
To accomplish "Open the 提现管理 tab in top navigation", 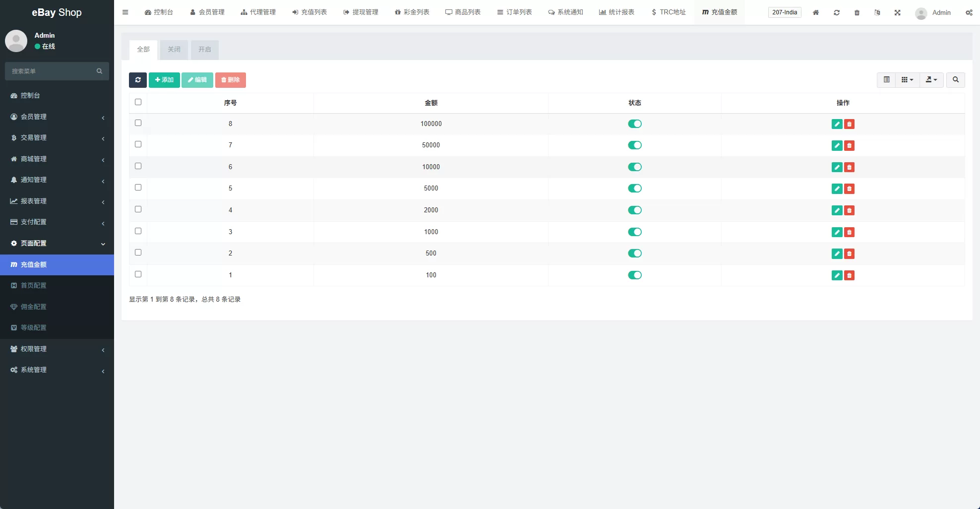I will pos(361,12).
